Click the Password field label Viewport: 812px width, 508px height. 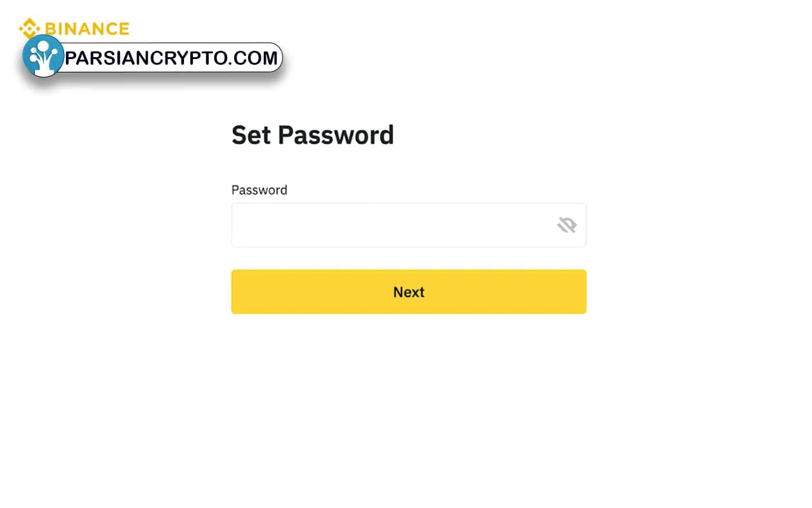pyautogui.click(x=259, y=190)
